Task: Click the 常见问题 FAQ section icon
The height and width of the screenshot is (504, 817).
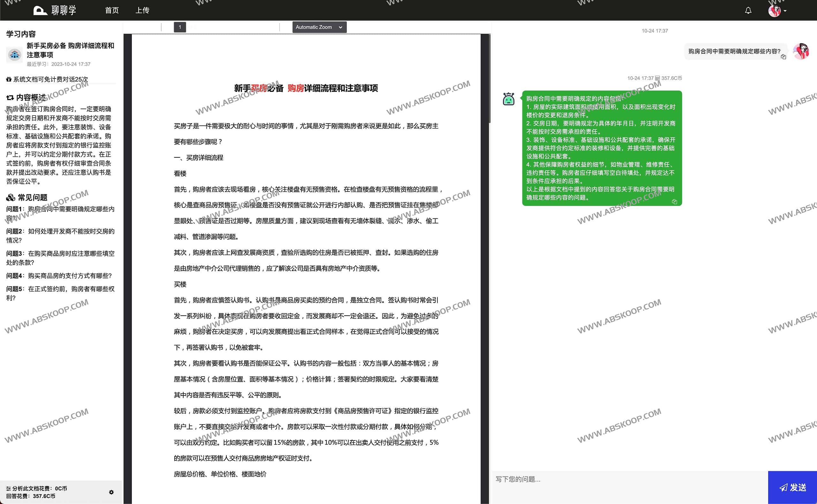Action: (x=10, y=197)
